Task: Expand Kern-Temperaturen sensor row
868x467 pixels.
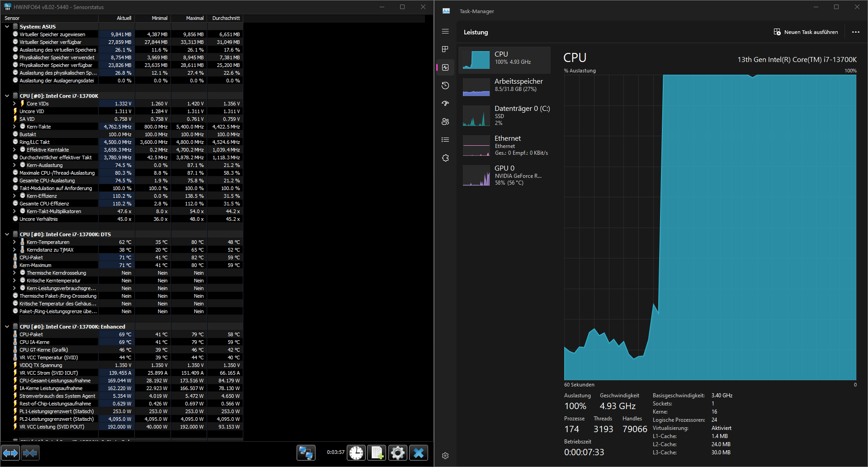Action: (14, 242)
